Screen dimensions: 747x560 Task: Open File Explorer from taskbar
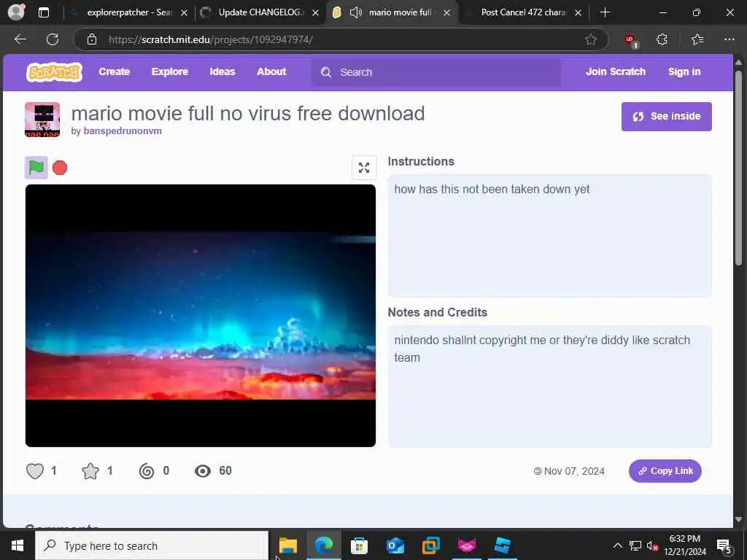(x=287, y=545)
